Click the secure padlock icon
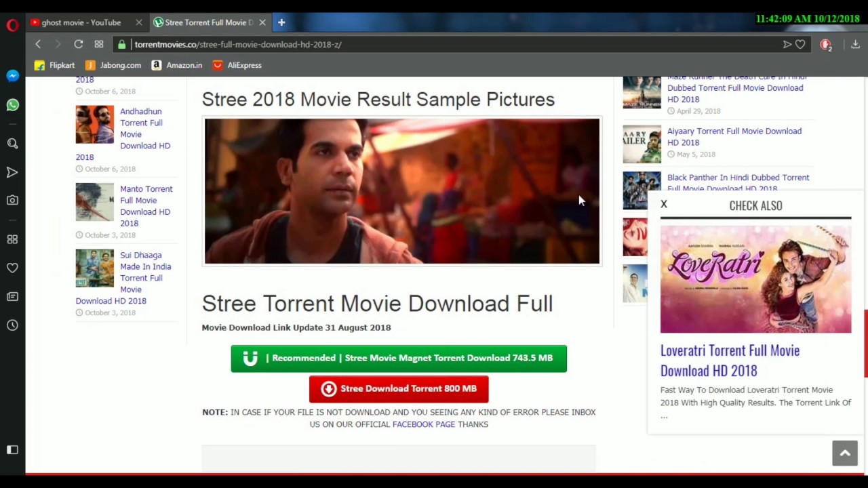 (x=121, y=44)
